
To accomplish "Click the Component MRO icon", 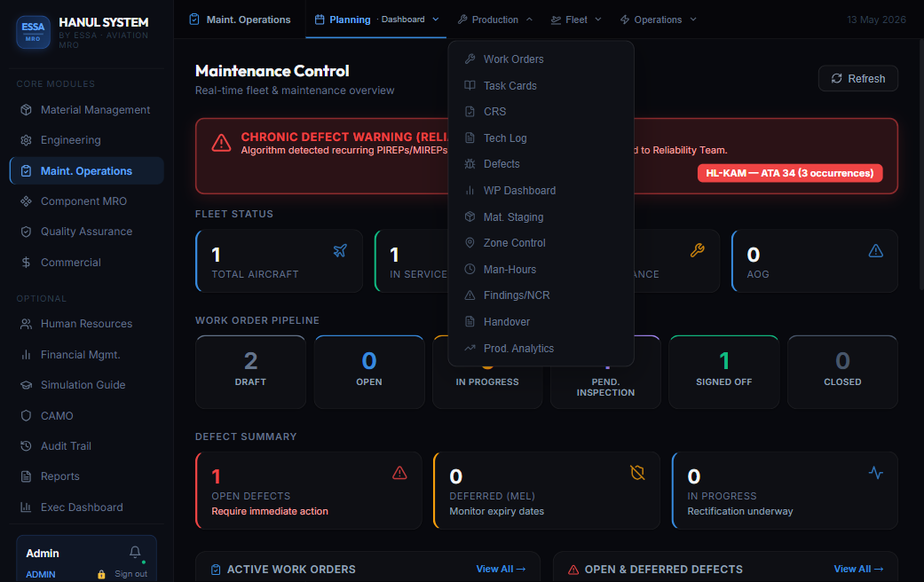I will click(26, 201).
